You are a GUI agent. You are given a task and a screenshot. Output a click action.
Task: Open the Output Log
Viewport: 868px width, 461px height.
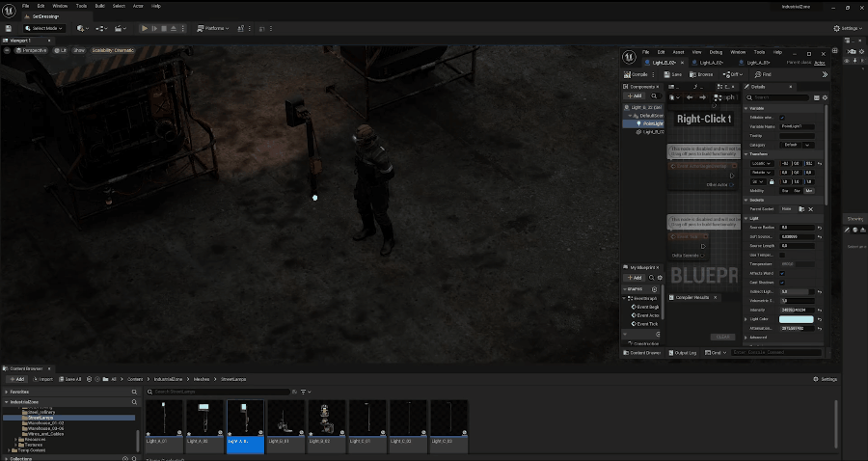(x=683, y=353)
